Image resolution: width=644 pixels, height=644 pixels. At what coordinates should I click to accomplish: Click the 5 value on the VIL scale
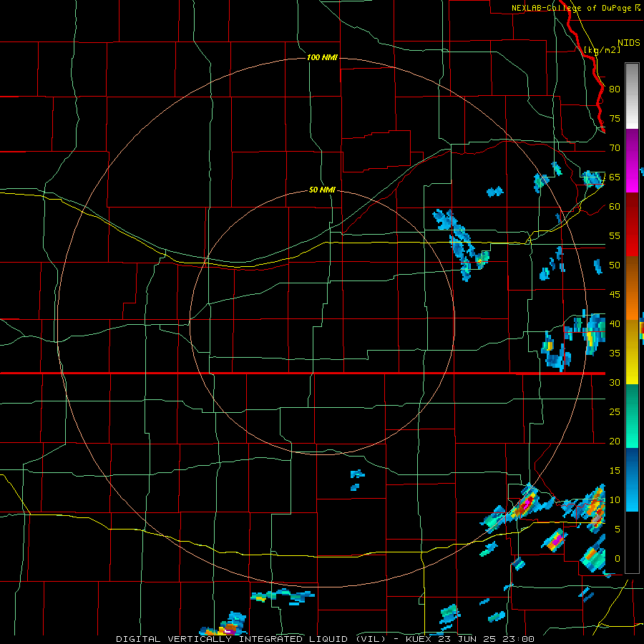[618, 530]
